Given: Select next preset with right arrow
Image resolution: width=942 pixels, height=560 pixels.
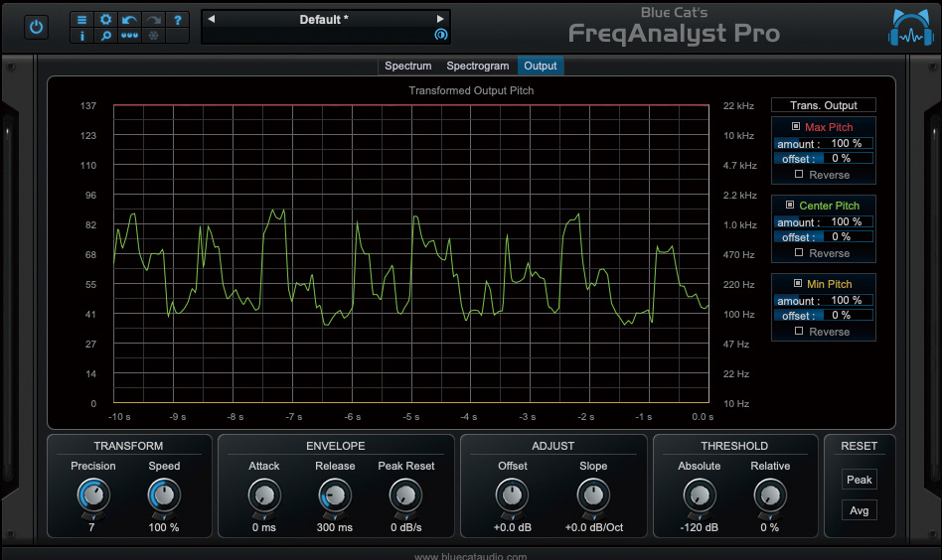Looking at the screenshot, I should click(x=440, y=19).
